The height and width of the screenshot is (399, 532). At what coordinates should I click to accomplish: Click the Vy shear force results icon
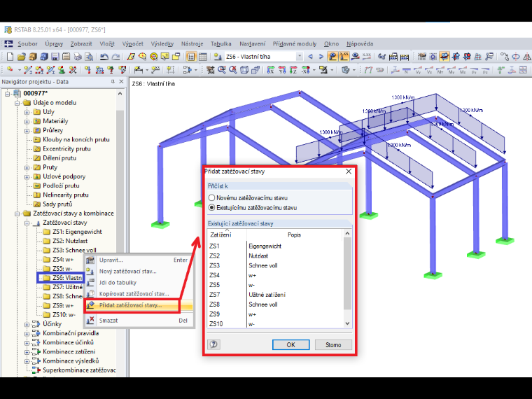417,70
